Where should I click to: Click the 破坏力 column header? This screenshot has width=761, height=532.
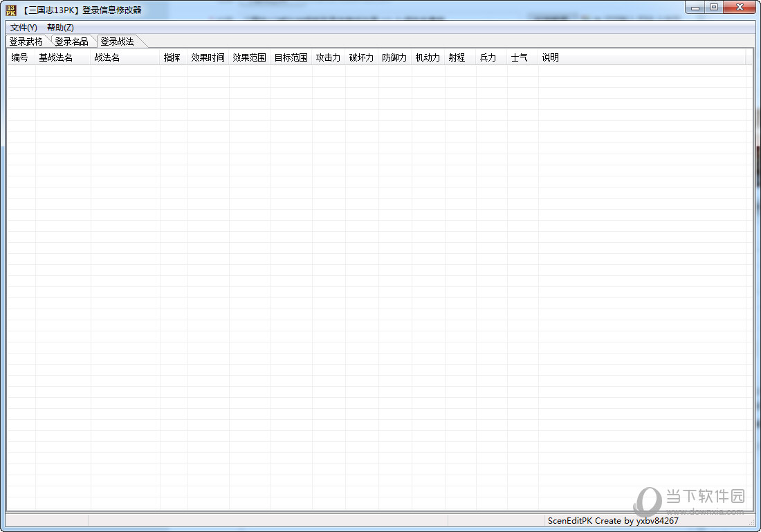tap(361, 57)
